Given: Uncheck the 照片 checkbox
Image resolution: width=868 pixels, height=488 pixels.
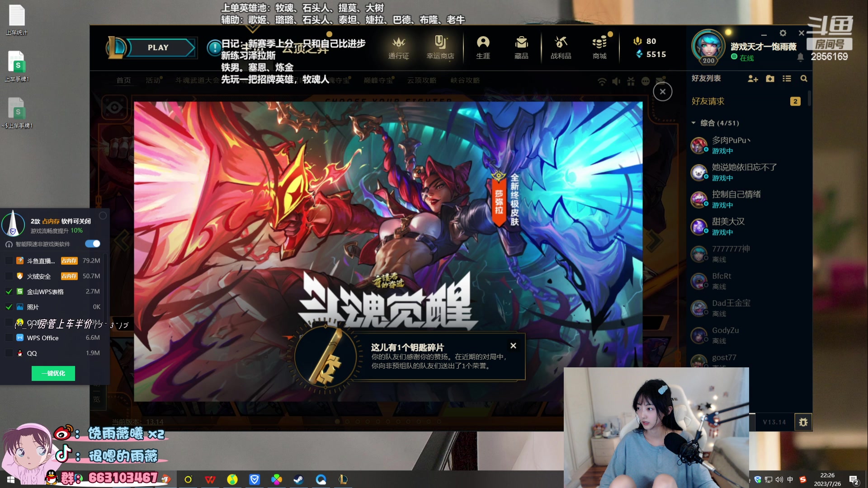Looking at the screenshot, I should coord(9,307).
